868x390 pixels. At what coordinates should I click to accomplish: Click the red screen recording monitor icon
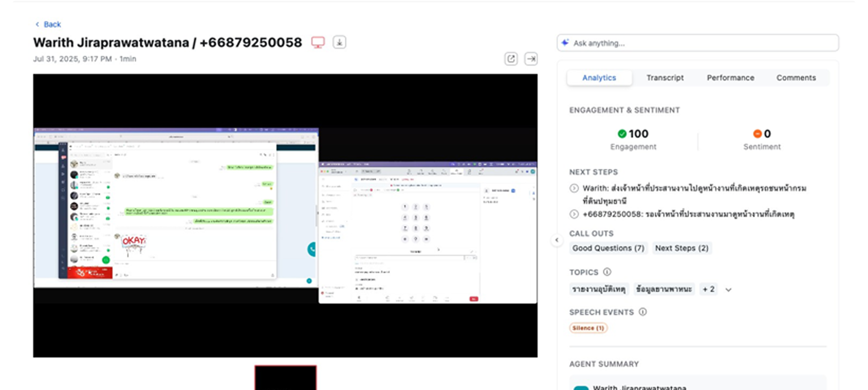tap(318, 43)
